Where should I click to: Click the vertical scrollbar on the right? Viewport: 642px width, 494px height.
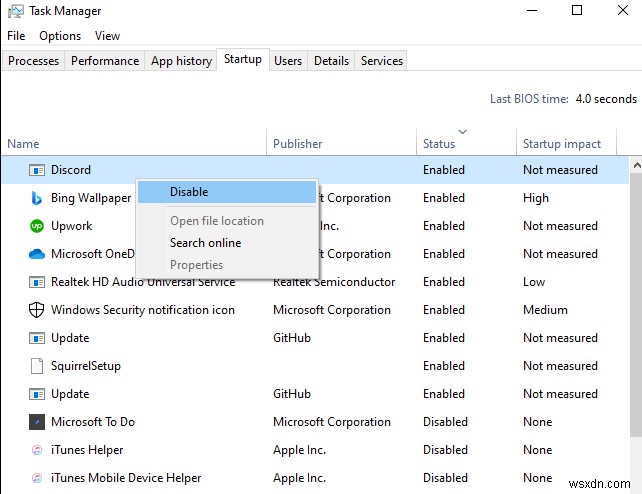[x=636, y=300]
